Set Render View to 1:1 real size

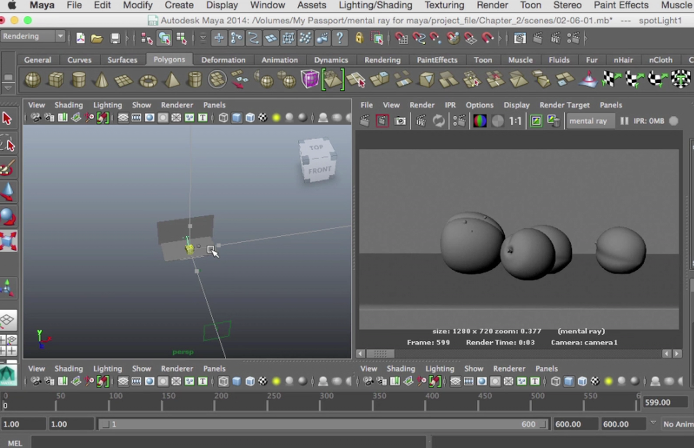click(515, 121)
